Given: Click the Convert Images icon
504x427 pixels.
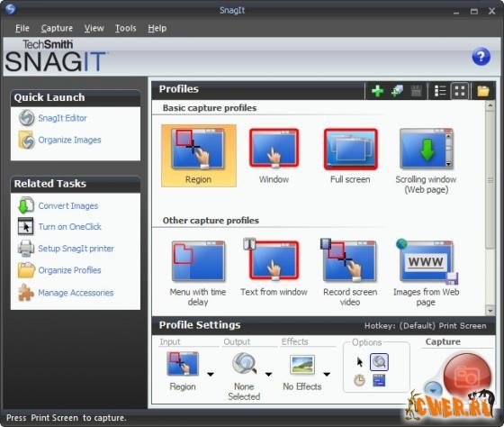Looking at the screenshot, I should [26, 205].
